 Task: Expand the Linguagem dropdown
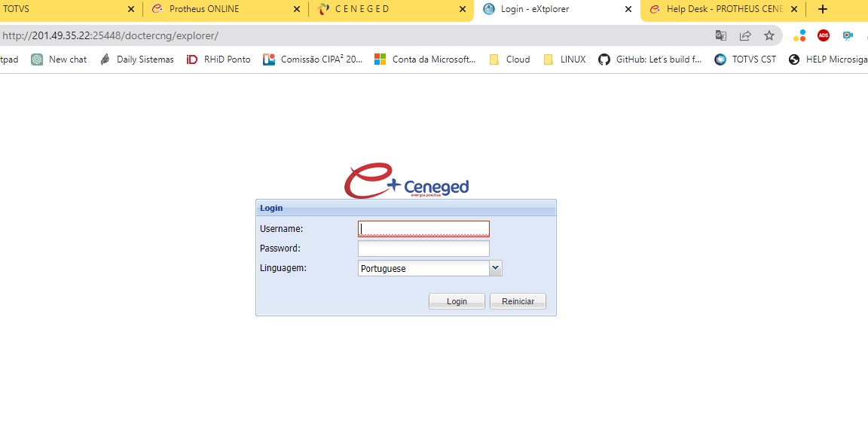point(495,268)
